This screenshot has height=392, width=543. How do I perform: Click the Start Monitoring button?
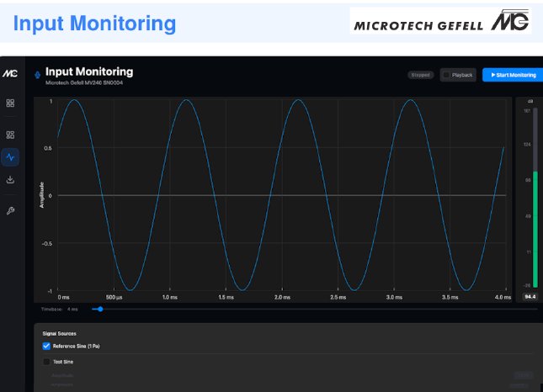point(514,75)
